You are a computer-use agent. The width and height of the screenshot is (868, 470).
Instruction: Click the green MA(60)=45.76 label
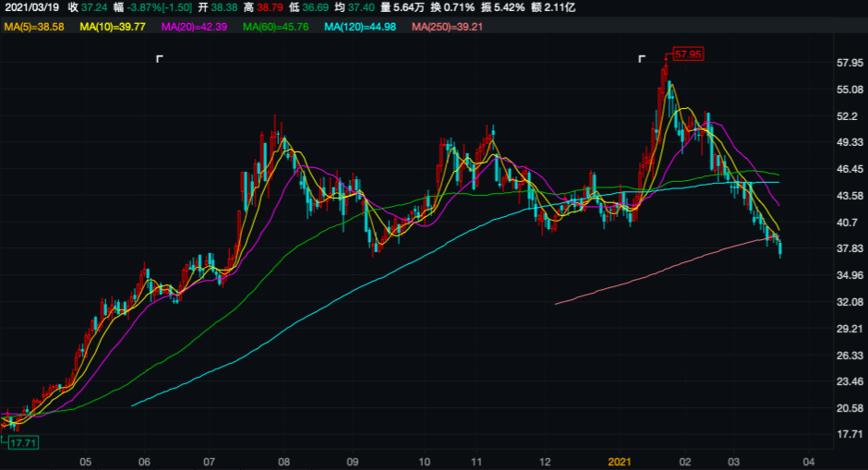(276, 27)
